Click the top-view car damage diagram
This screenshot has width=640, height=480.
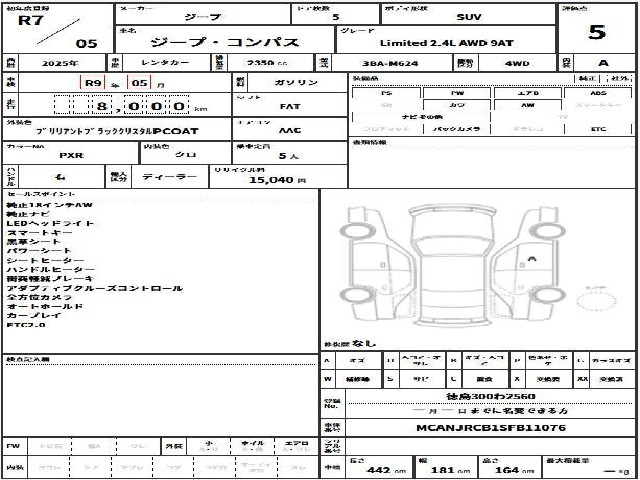coord(452,264)
